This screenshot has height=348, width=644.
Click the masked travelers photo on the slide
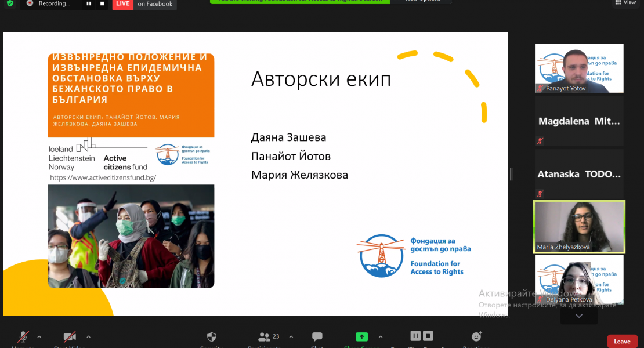[x=131, y=236]
